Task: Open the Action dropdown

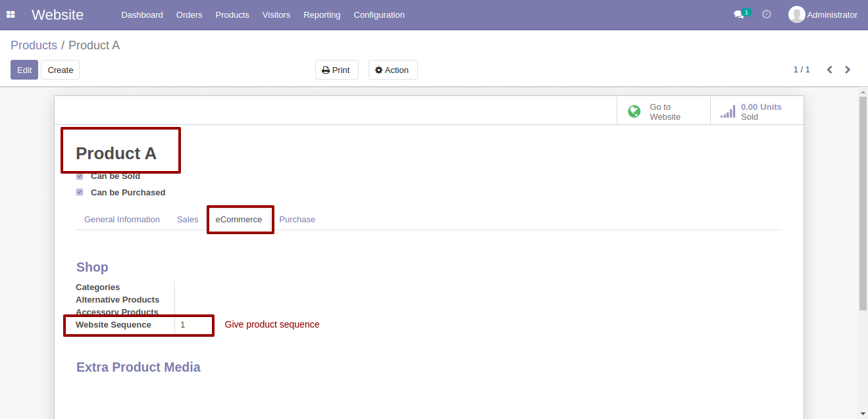Action: 393,70
